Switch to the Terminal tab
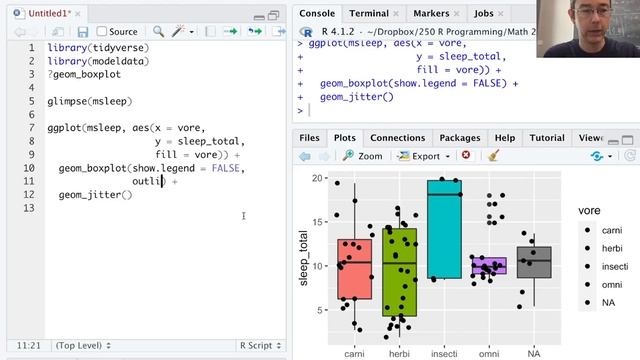This screenshot has width=640, height=360. (369, 13)
